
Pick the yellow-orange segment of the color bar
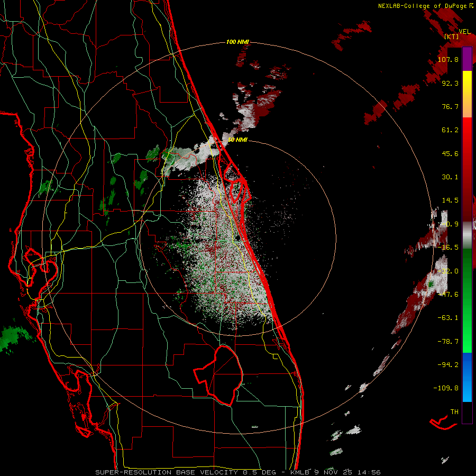coord(467,94)
